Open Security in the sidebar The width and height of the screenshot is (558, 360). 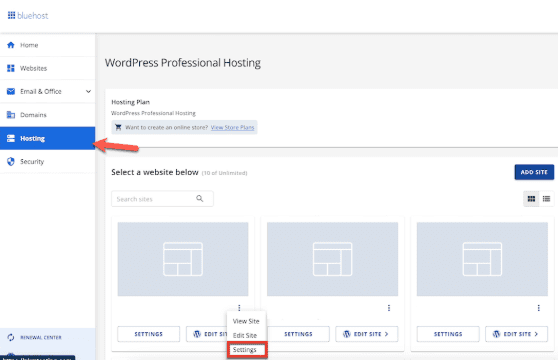coord(47,162)
